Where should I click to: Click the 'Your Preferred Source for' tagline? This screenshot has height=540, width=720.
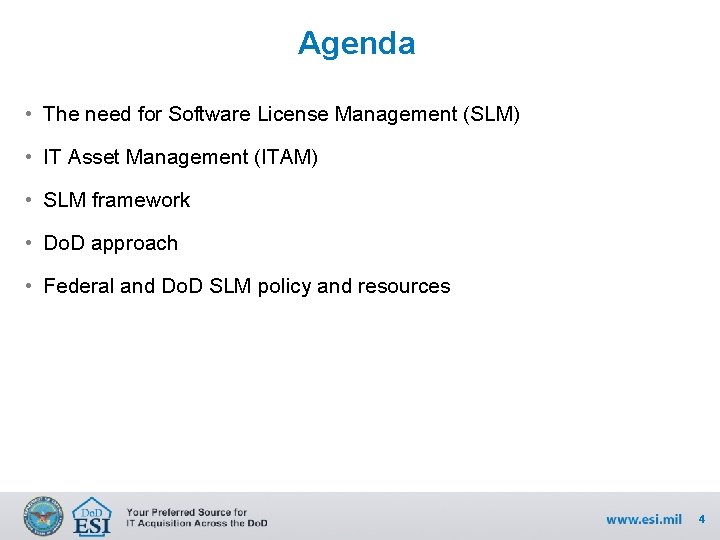pyautogui.click(x=186, y=512)
